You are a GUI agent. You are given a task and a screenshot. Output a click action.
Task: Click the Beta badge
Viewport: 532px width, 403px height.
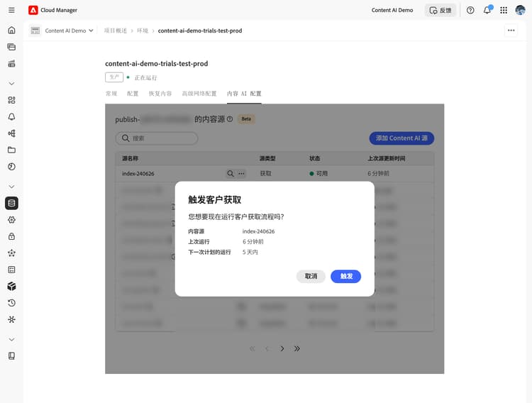click(x=246, y=118)
